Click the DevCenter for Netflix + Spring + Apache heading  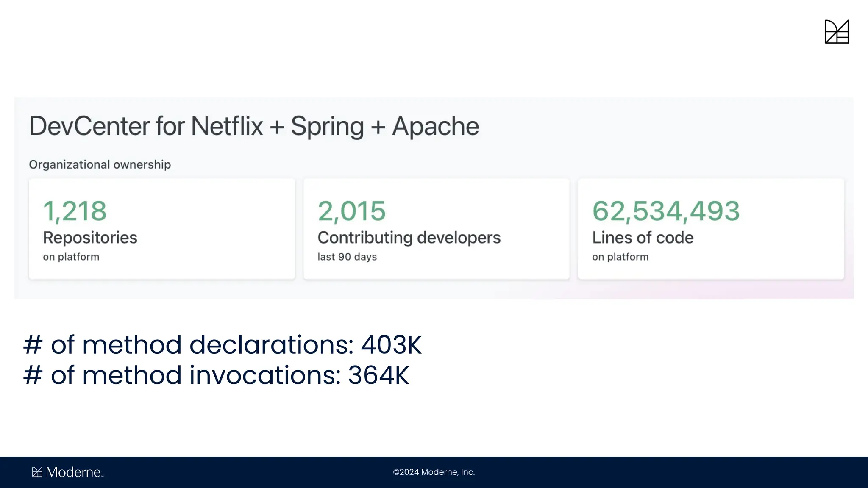[254, 126]
